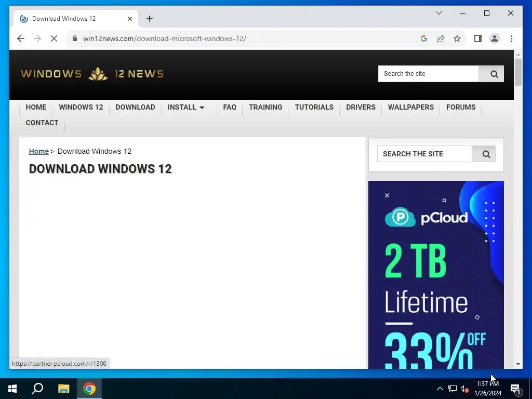Image resolution: width=532 pixels, height=399 pixels.
Task: Click the Chrome taskbar icon
Action: tap(89, 389)
